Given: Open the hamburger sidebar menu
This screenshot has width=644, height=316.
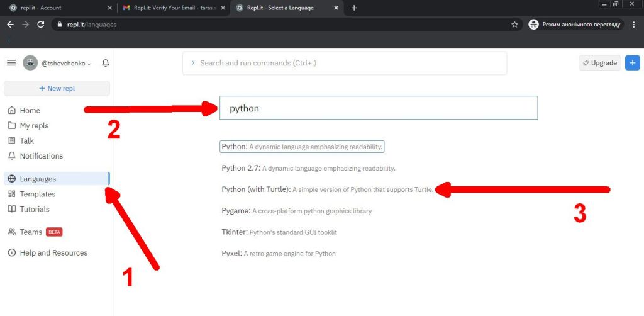Looking at the screenshot, I should click(11, 63).
